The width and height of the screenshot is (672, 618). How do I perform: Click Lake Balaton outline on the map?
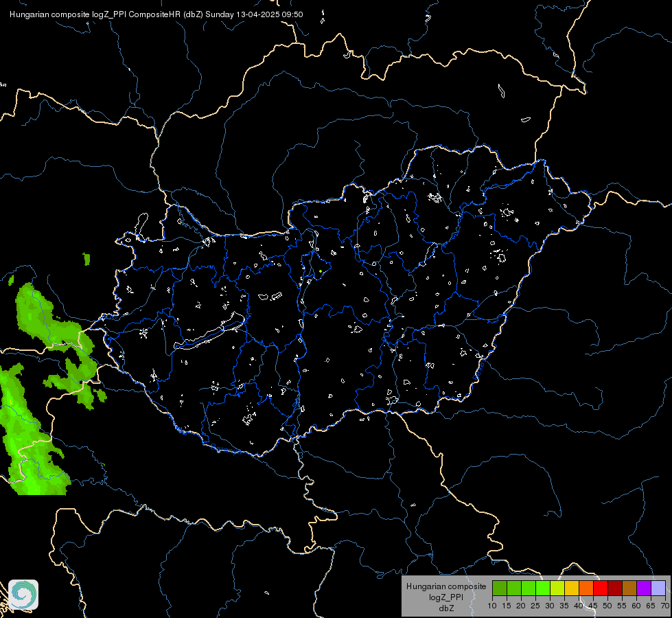pos(210,332)
